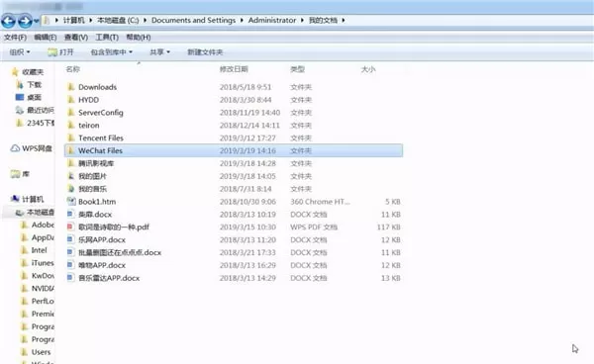Select the Tencent Files folder icon
The width and height of the screenshot is (594, 364).
(71, 138)
